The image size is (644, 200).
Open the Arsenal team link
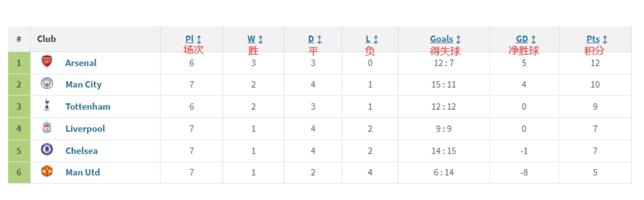coord(81,63)
